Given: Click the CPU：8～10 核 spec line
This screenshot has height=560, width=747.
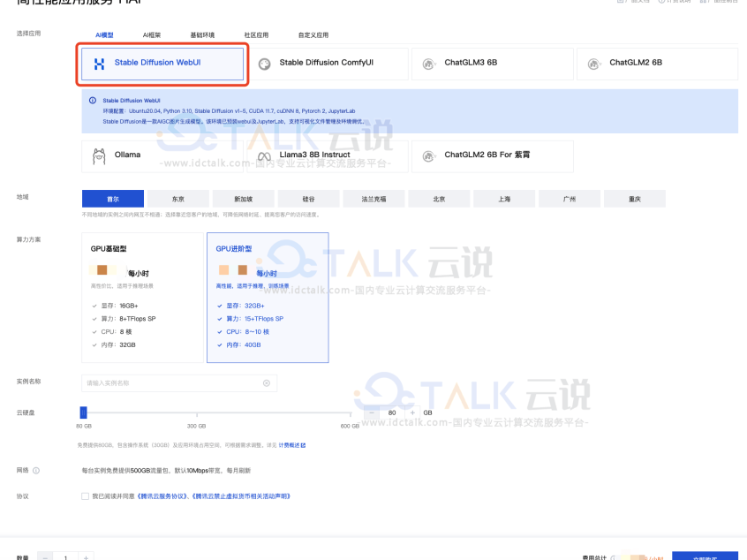Looking at the screenshot, I should [x=248, y=332].
